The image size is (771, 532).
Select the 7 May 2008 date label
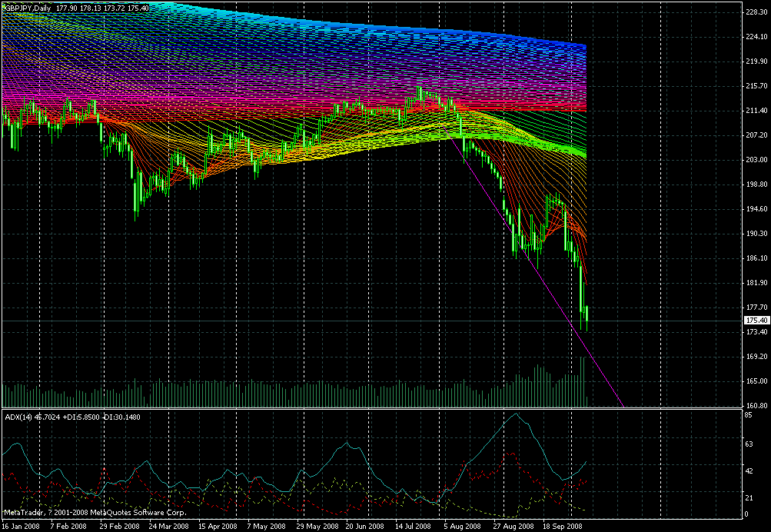(266, 526)
